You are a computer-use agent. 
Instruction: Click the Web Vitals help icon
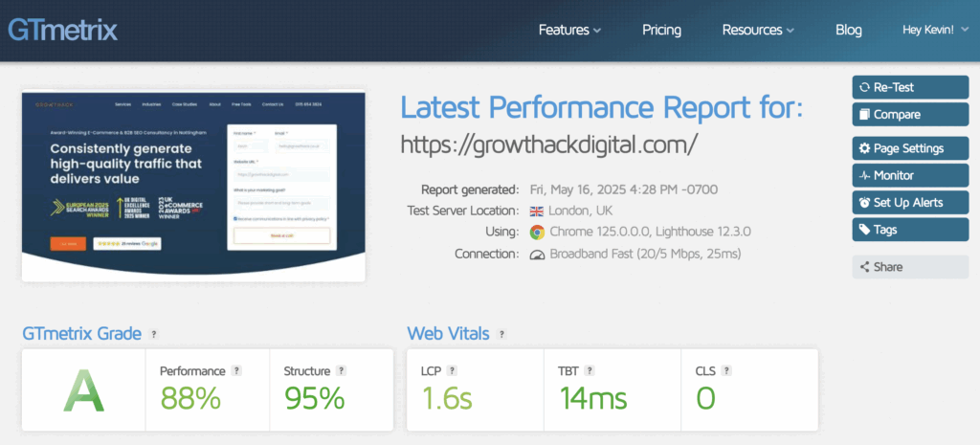(x=501, y=334)
